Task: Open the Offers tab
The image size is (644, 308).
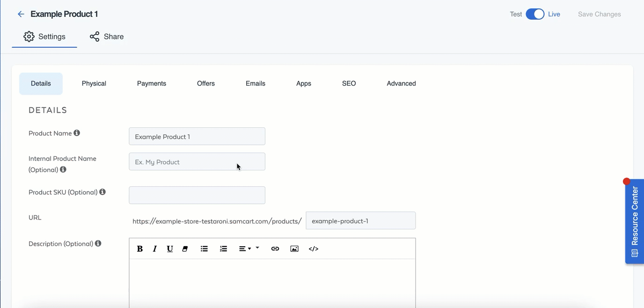Action: click(206, 83)
